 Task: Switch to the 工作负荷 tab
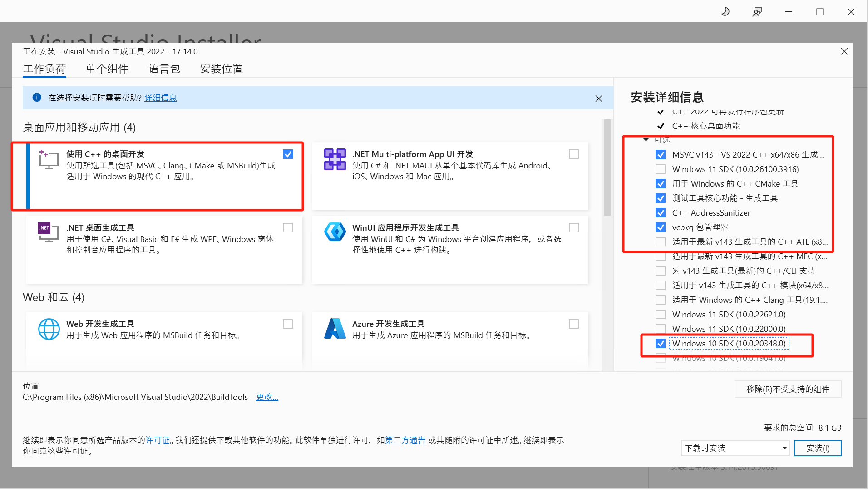tap(44, 69)
